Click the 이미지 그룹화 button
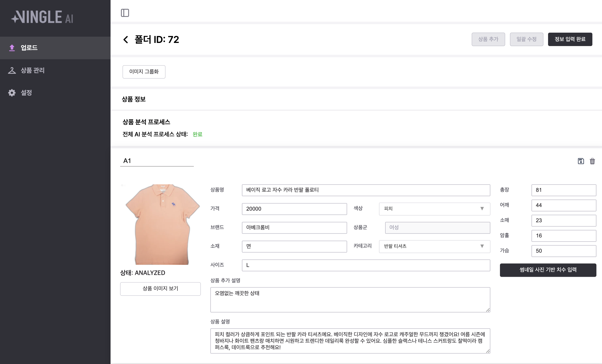 pyautogui.click(x=144, y=72)
